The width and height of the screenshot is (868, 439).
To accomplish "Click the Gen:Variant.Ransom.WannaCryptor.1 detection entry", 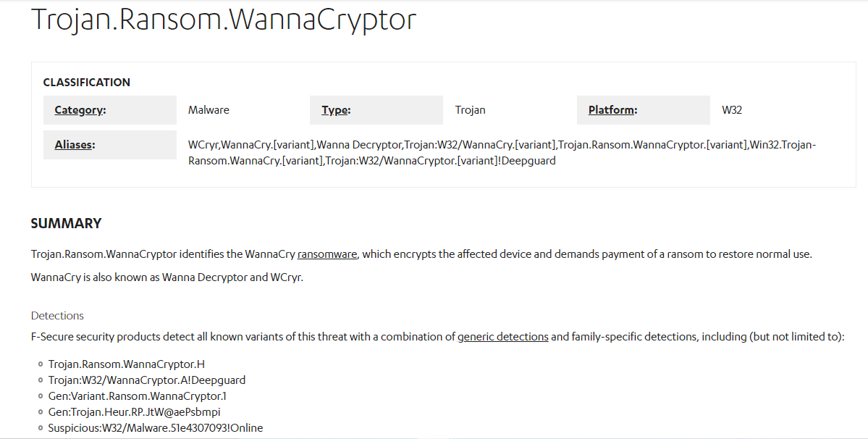I will [138, 396].
